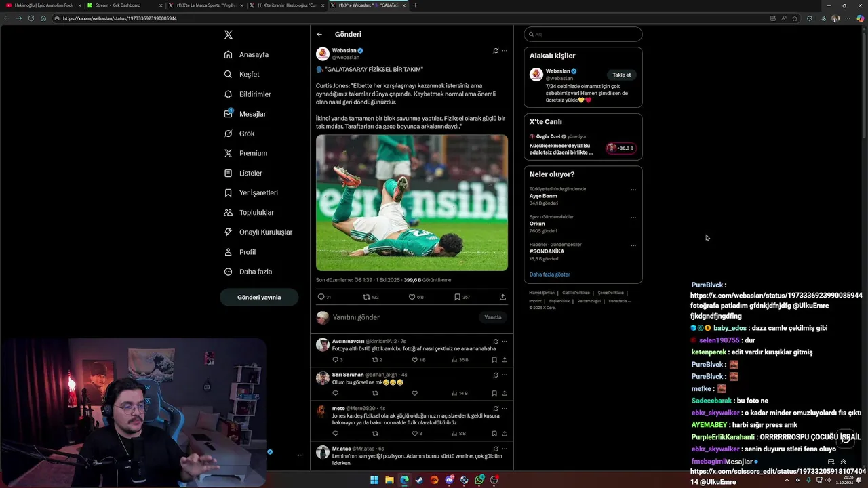868x488 pixels.
Task: Click the browser address bar URL
Action: [x=119, y=18]
